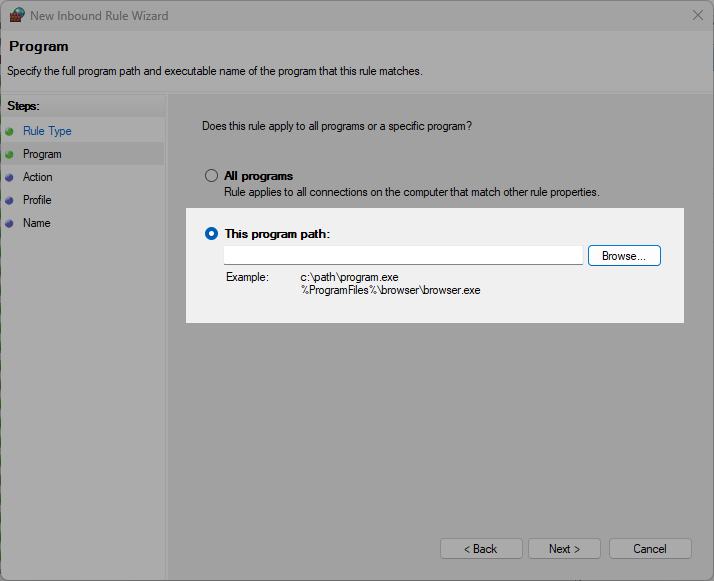Click the example path c:\path\program.exe

(349, 277)
